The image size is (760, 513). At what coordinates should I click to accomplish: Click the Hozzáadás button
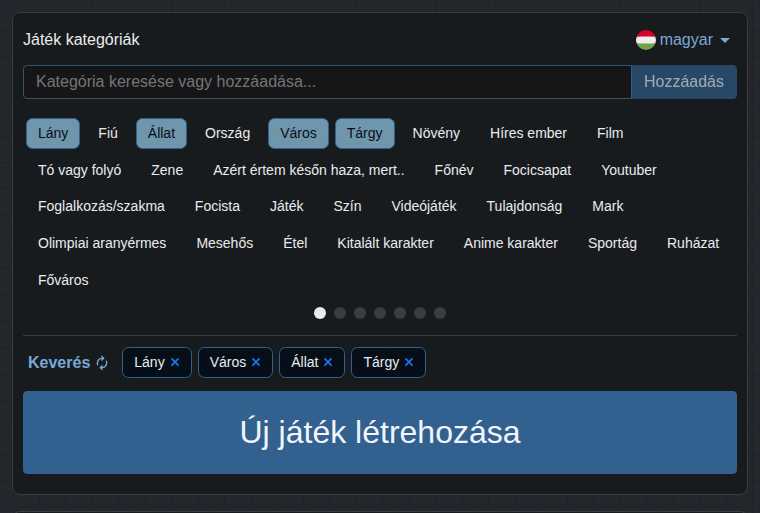[x=684, y=82]
